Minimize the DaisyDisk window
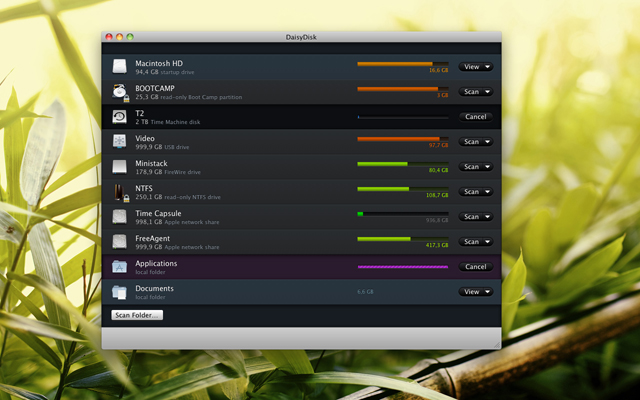The image size is (640, 400). coord(120,37)
